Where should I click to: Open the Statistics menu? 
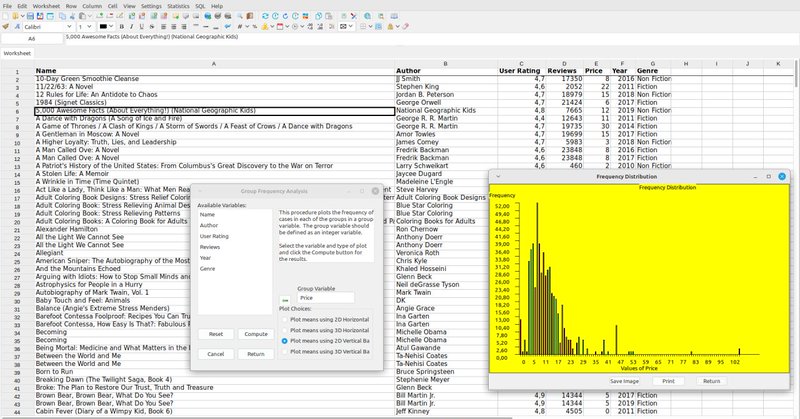tap(180, 6)
